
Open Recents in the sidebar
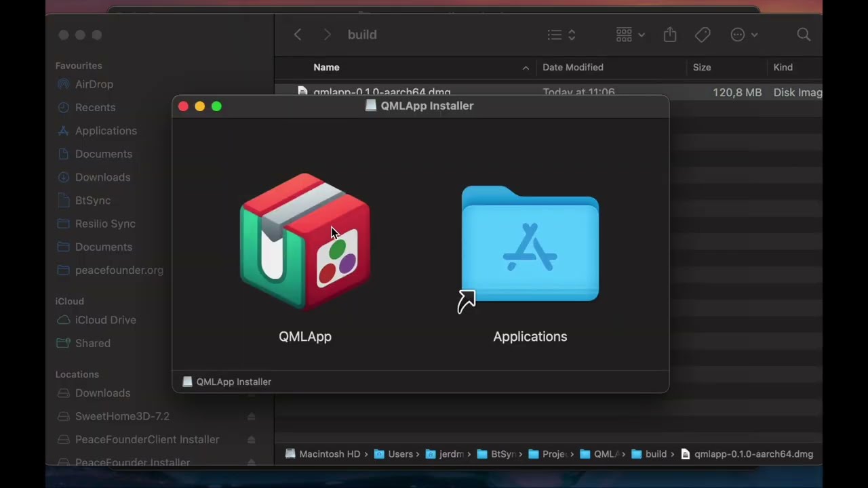point(95,107)
